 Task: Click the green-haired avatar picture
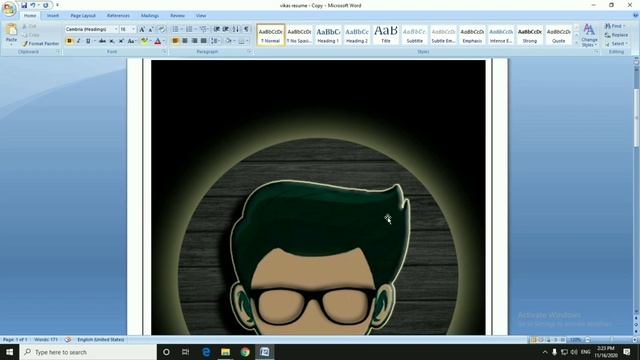318,198
